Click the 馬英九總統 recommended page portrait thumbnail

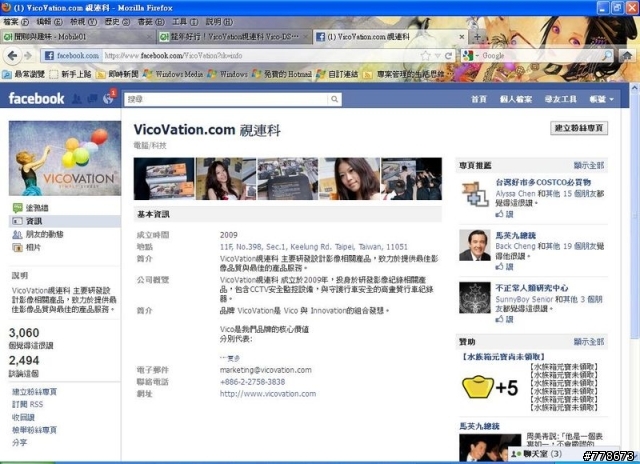(x=475, y=245)
